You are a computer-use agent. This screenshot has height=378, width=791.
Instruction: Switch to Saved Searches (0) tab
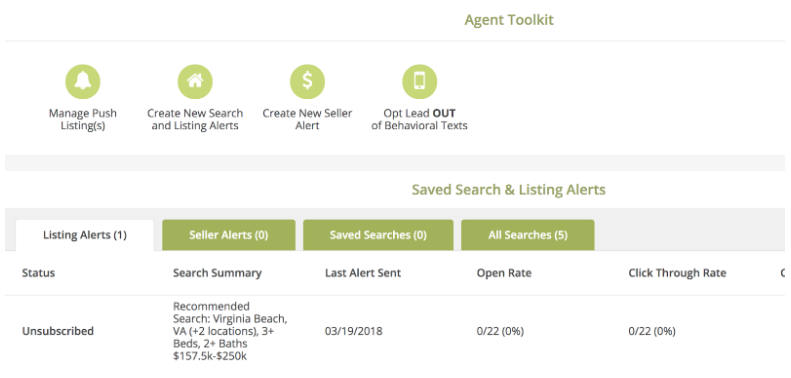[378, 235]
